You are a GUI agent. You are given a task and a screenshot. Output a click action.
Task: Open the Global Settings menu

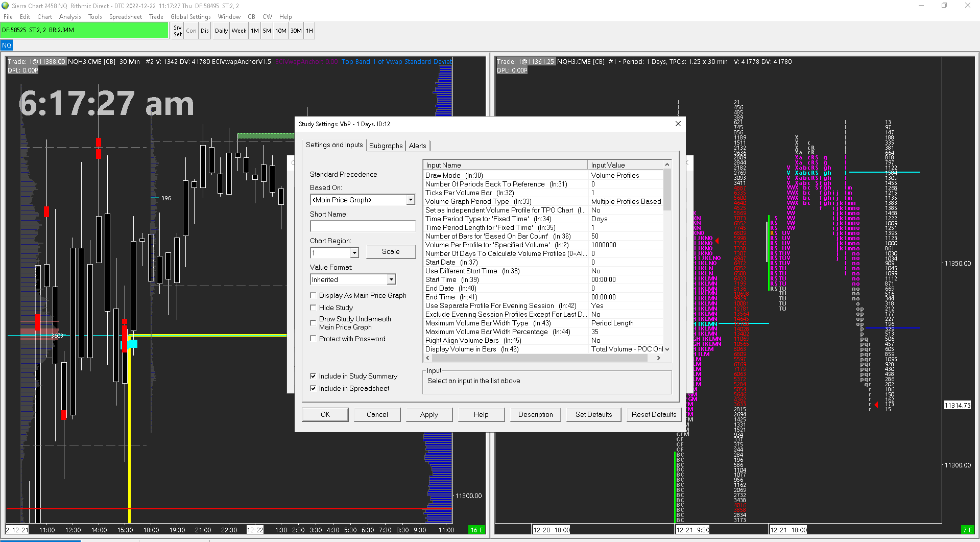click(190, 17)
